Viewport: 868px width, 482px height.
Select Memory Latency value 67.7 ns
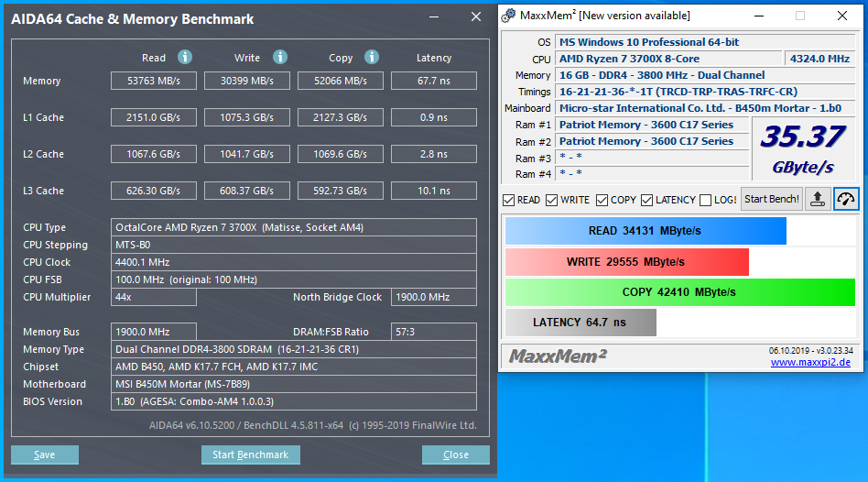(x=434, y=81)
